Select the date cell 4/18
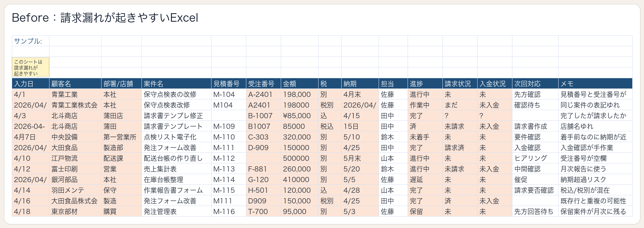The image size is (644, 228). click(30, 211)
